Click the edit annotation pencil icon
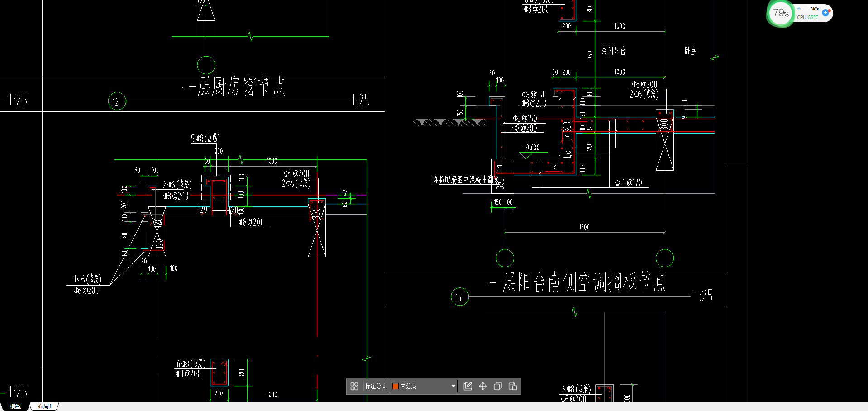Screen dimensions: 868x411 click(x=468, y=386)
